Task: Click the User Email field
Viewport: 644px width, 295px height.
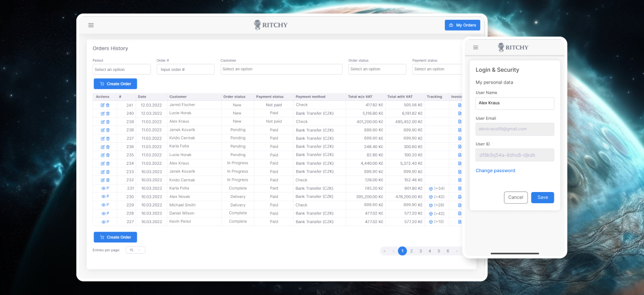Action: (515, 129)
